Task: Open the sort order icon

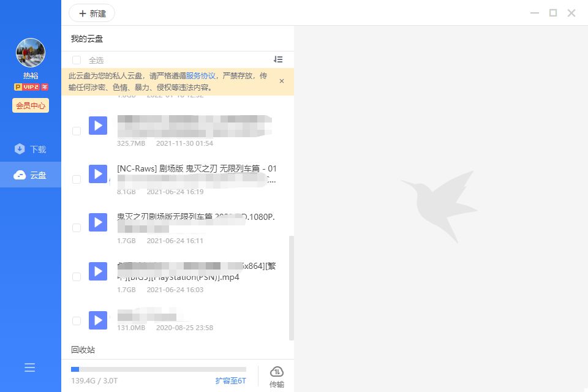Action: 278,59
